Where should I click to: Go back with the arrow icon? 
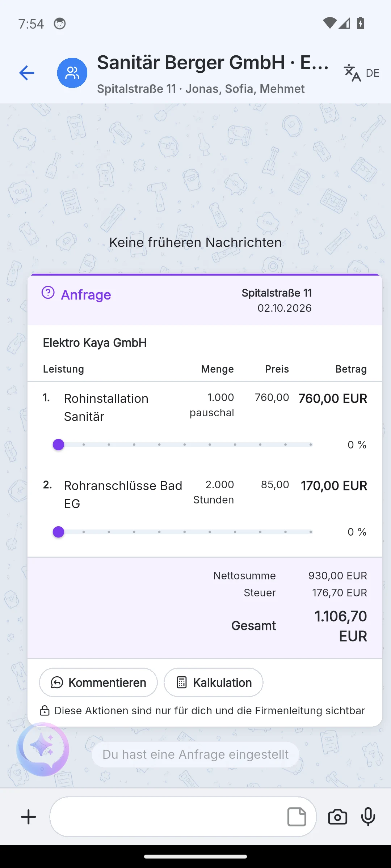pos(26,73)
